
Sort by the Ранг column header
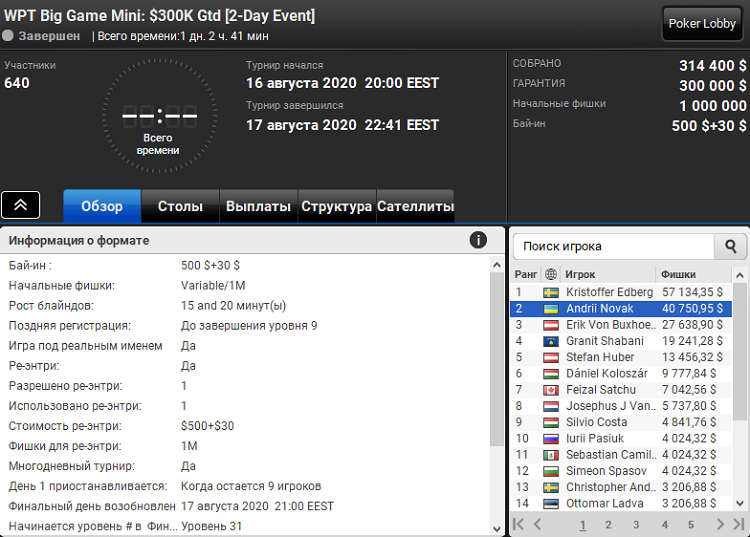tap(526, 274)
